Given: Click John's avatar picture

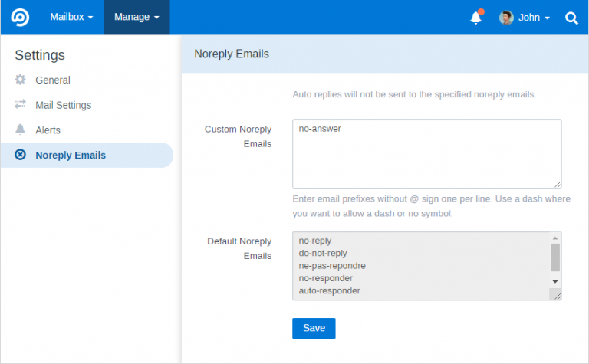Looking at the screenshot, I should click(x=506, y=18).
